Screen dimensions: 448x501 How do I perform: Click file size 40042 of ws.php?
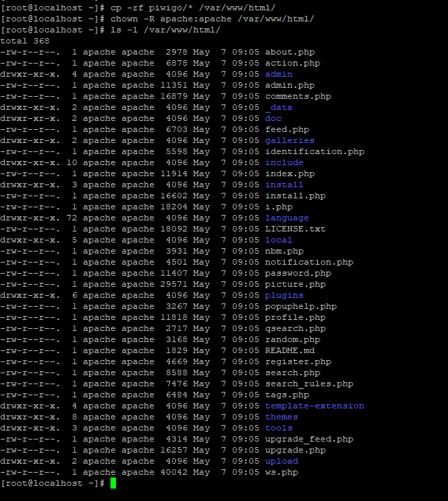coord(173,472)
